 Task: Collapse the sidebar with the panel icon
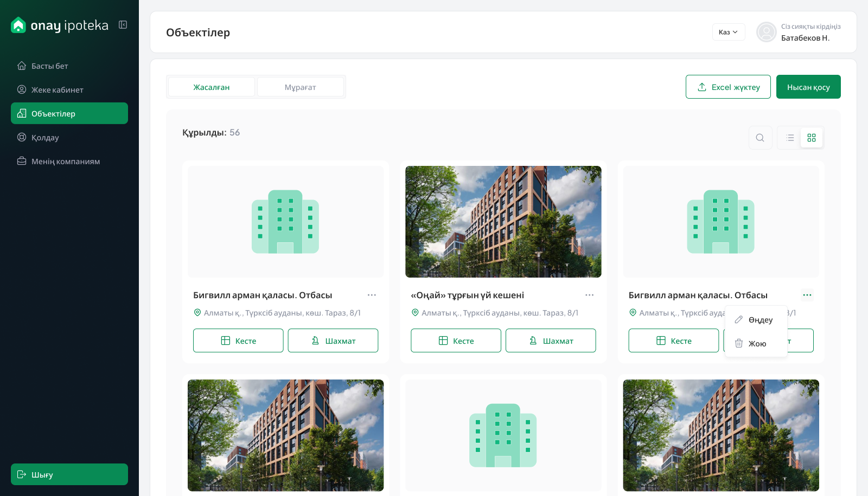point(123,25)
